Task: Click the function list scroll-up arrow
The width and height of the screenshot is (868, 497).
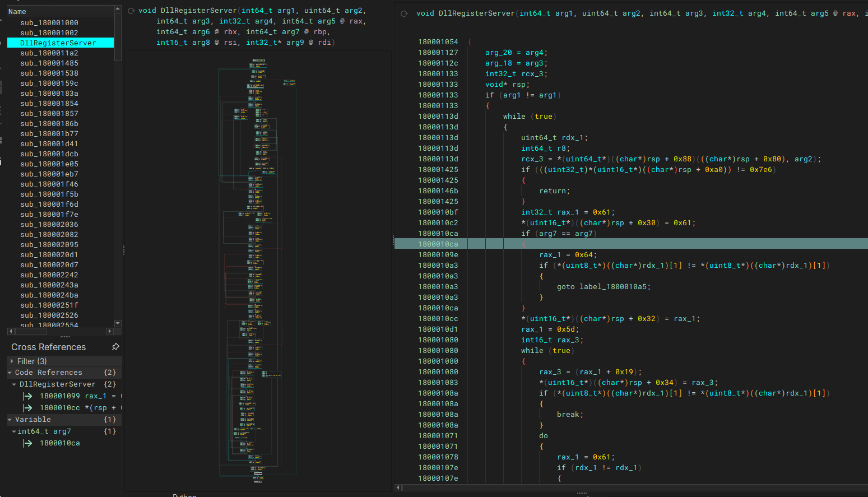Action: [118, 8]
